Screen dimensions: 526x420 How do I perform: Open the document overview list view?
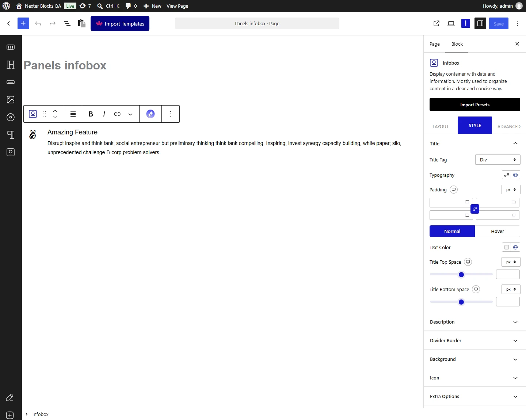pyautogui.click(x=67, y=23)
